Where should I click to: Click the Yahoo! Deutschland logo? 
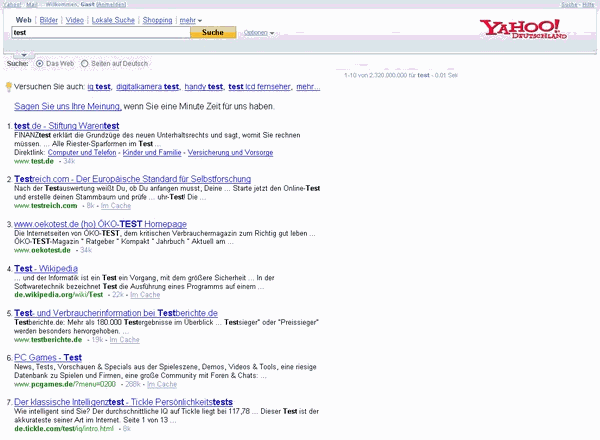[523, 29]
